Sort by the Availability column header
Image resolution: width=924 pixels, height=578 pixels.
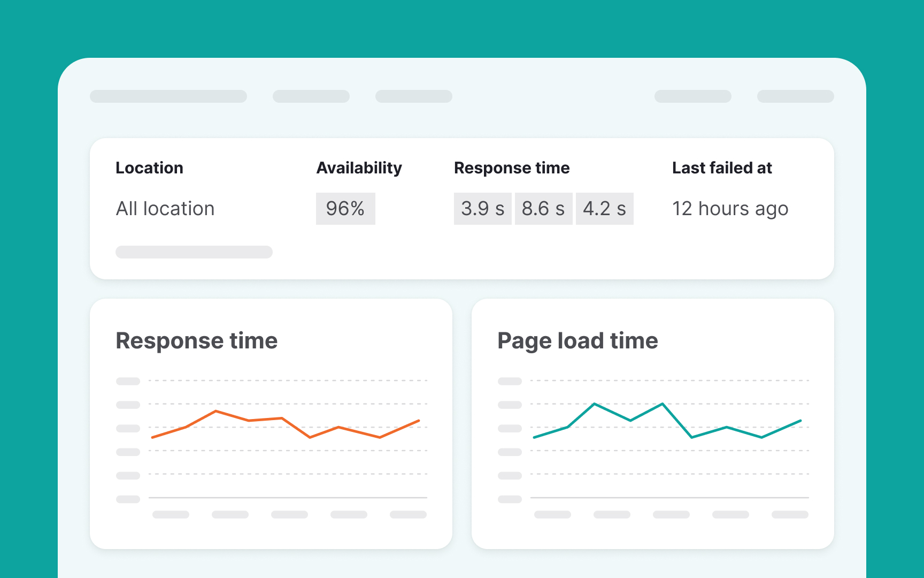click(359, 168)
